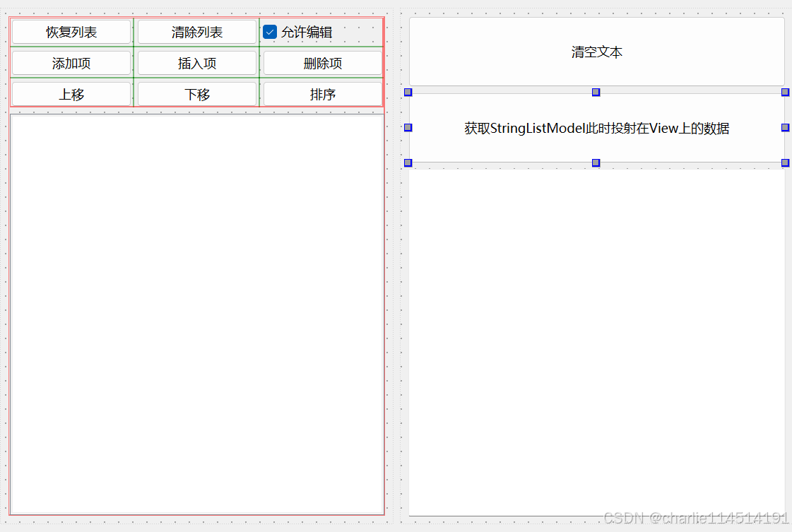
Task: Click the 下移 button
Action: pos(197,94)
